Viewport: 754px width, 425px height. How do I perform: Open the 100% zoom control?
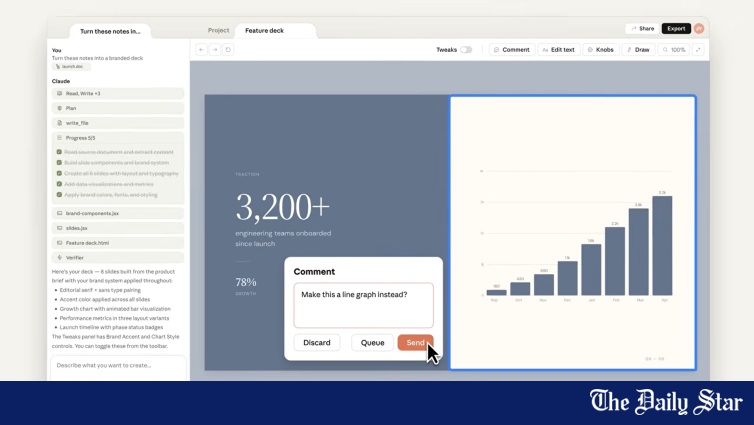pos(674,50)
